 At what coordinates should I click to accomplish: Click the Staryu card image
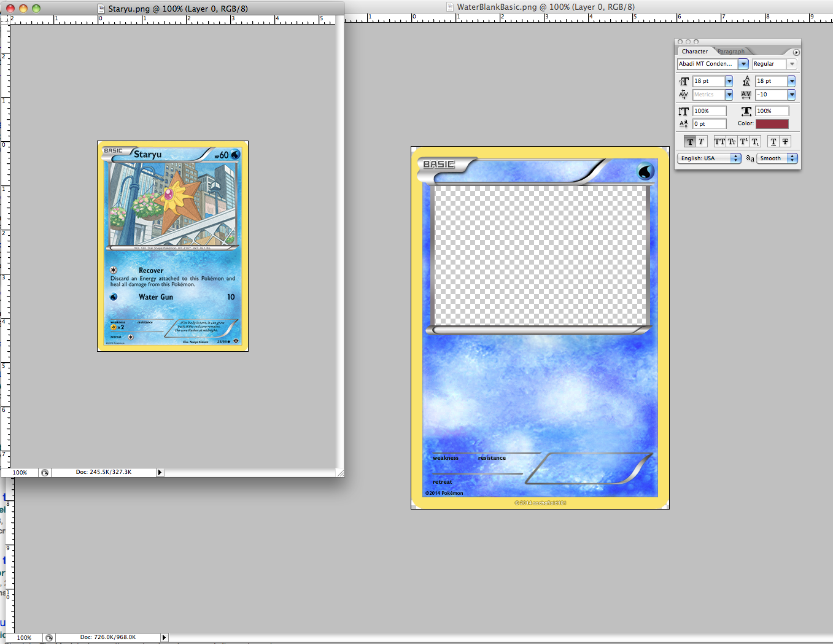click(x=172, y=246)
